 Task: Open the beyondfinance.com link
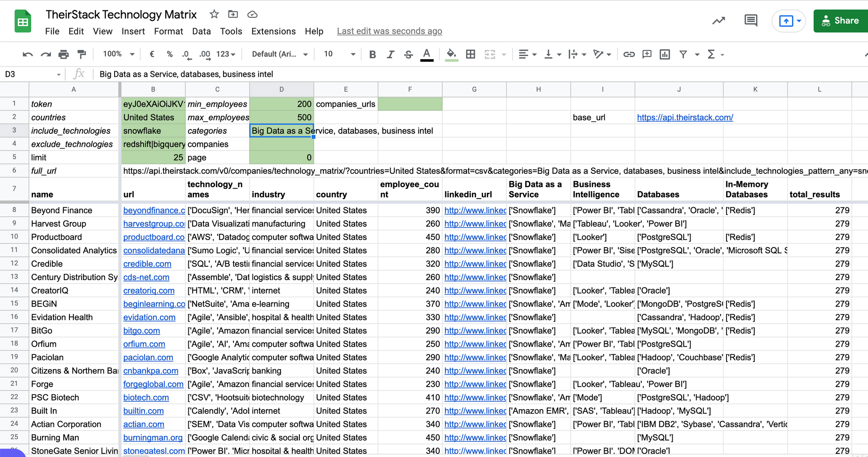[154, 210]
